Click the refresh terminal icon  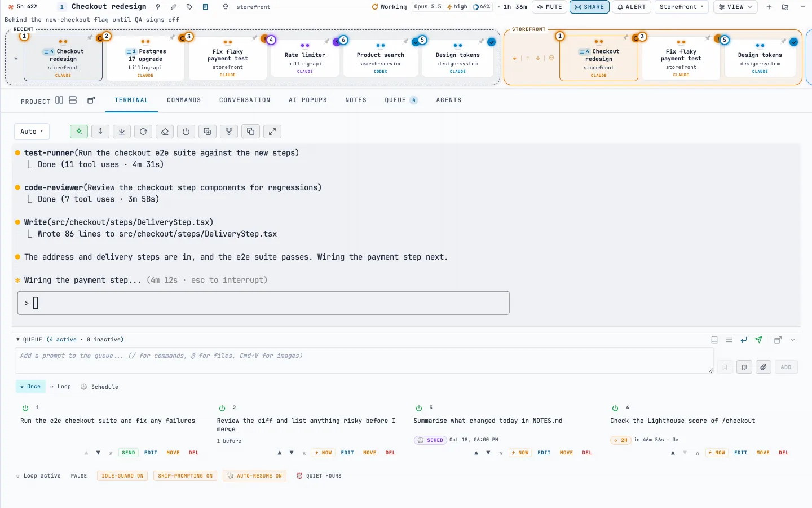tap(143, 132)
